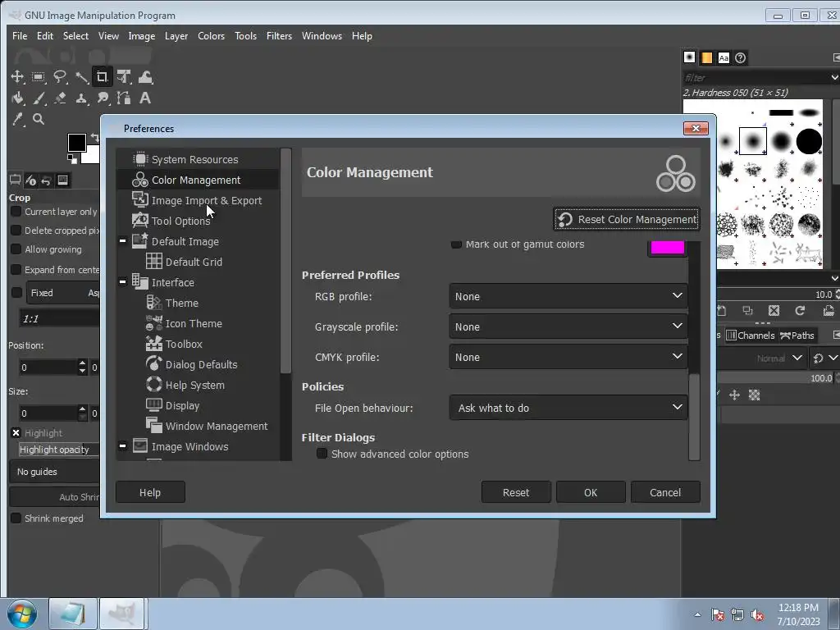Select the Rectangle Select tool
This screenshot has width=840, height=630.
tap(38, 77)
